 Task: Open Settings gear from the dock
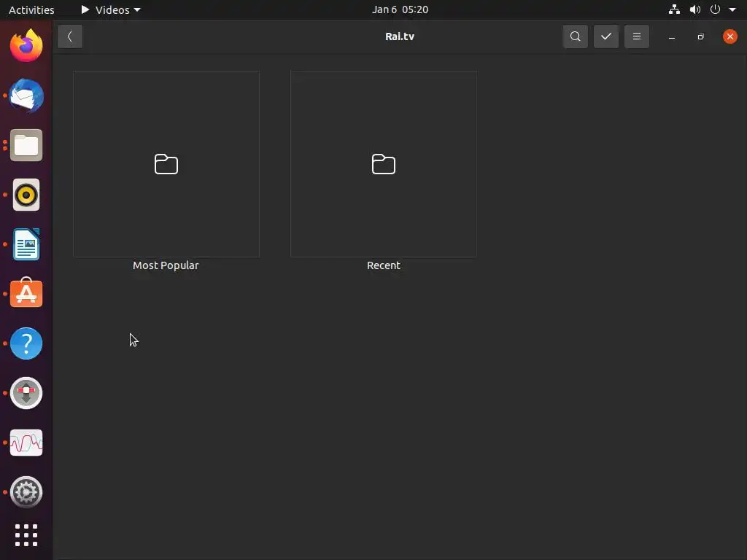click(x=26, y=492)
